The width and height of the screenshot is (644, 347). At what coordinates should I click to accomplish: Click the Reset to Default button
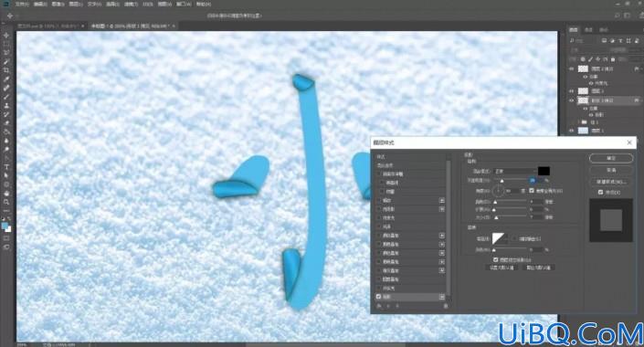pos(539,268)
